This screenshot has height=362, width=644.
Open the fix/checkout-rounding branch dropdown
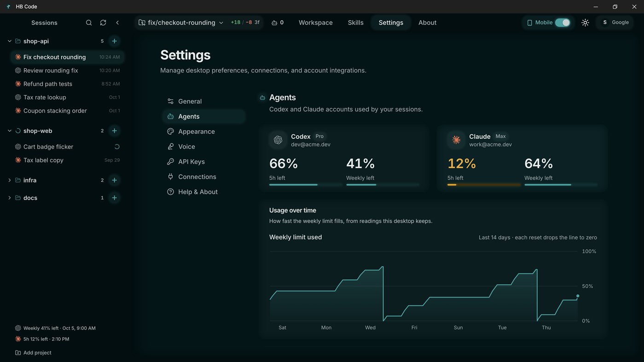181,23
